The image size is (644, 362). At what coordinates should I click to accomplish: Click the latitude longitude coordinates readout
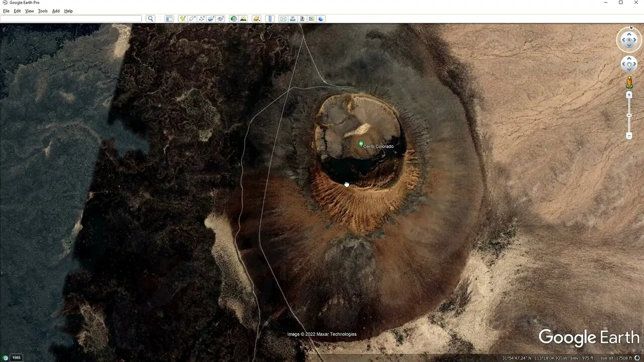(533, 358)
